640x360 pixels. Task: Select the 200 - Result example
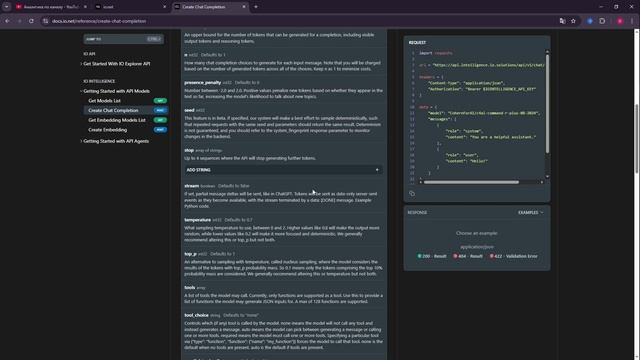[x=432, y=256]
